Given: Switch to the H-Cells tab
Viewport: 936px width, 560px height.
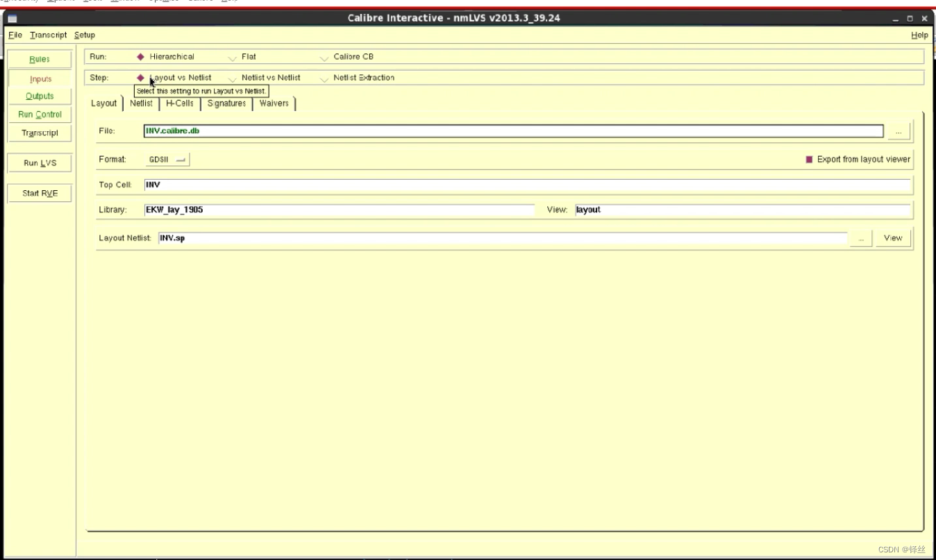Looking at the screenshot, I should pyautogui.click(x=180, y=103).
